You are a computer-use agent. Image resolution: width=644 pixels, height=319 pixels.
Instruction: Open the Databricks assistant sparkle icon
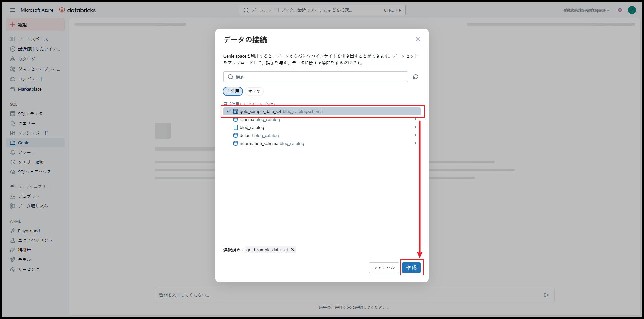[620, 10]
